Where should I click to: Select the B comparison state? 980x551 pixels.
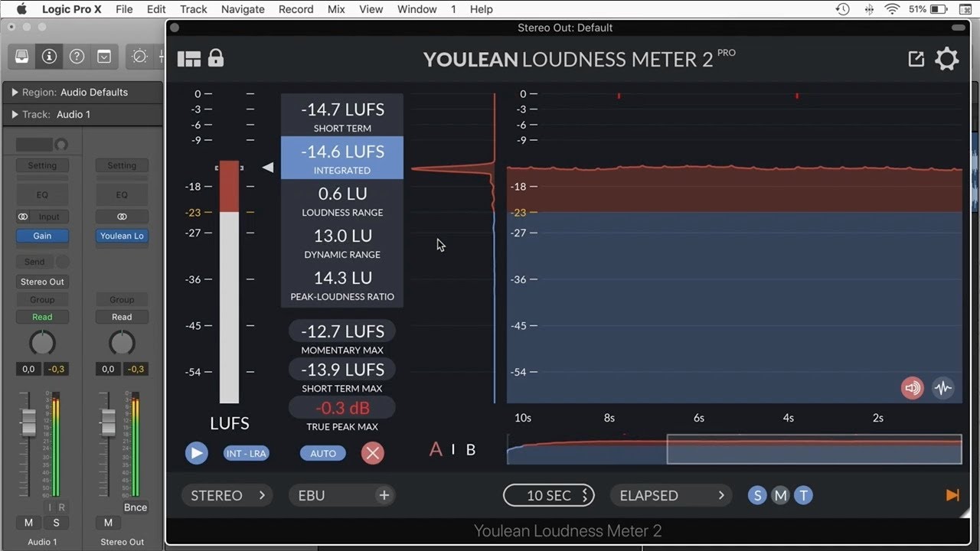pyautogui.click(x=471, y=450)
